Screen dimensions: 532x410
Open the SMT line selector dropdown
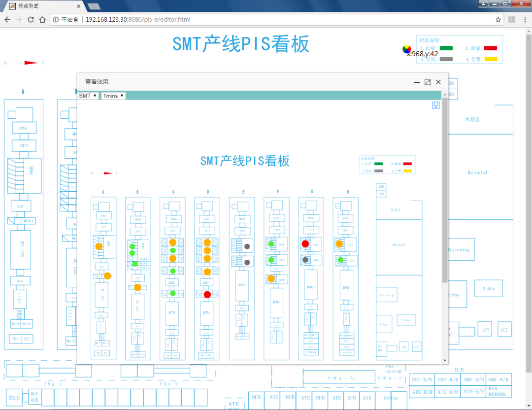tap(87, 96)
